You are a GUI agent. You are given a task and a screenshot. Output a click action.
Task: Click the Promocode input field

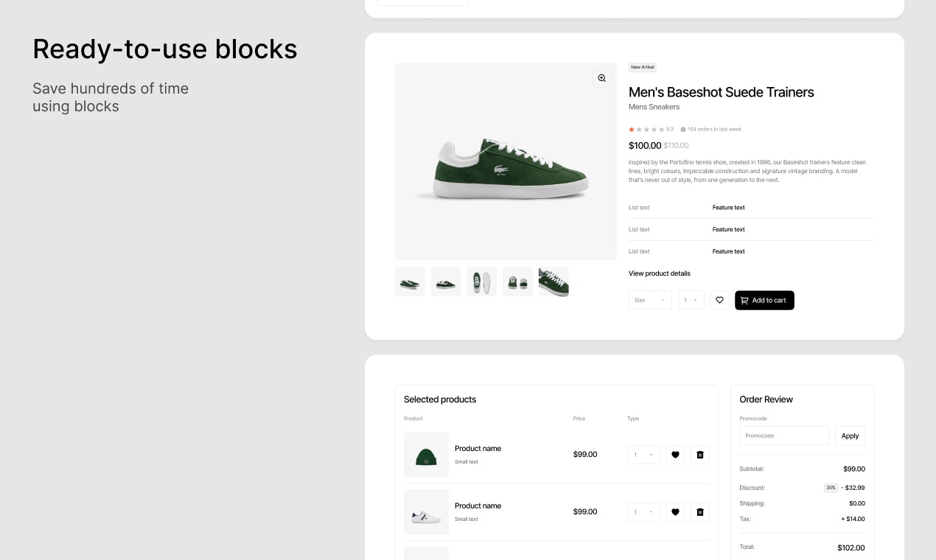[784, 435]
